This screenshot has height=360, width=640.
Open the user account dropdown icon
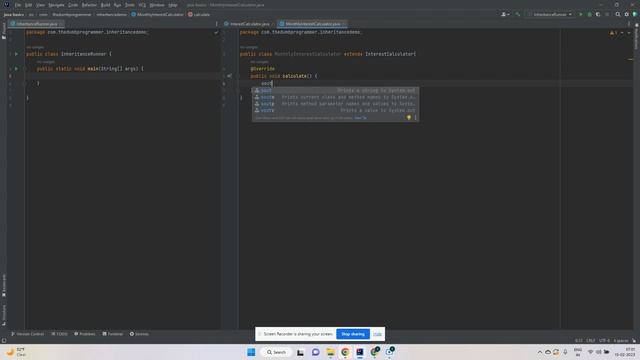(x=505, y=14)
